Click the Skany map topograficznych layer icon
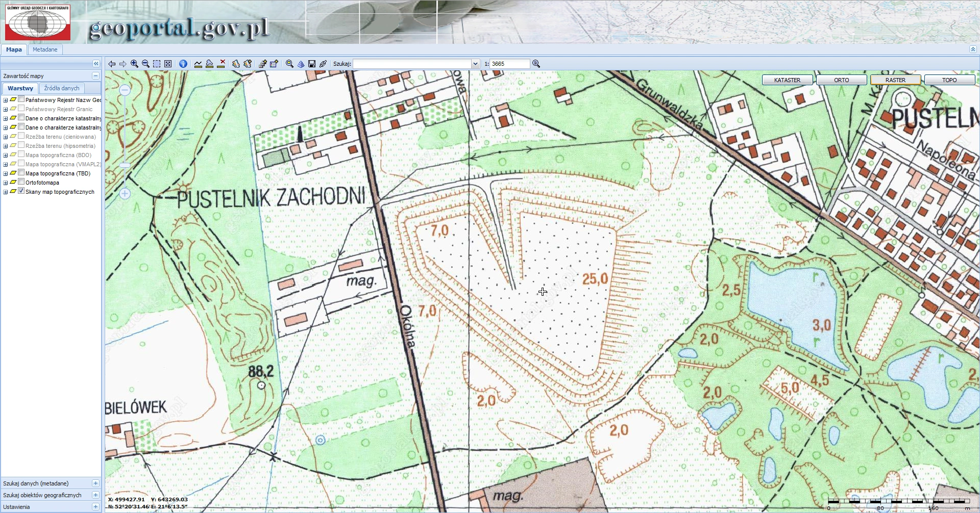Screen dimensions: 980x513 [13, 191]
